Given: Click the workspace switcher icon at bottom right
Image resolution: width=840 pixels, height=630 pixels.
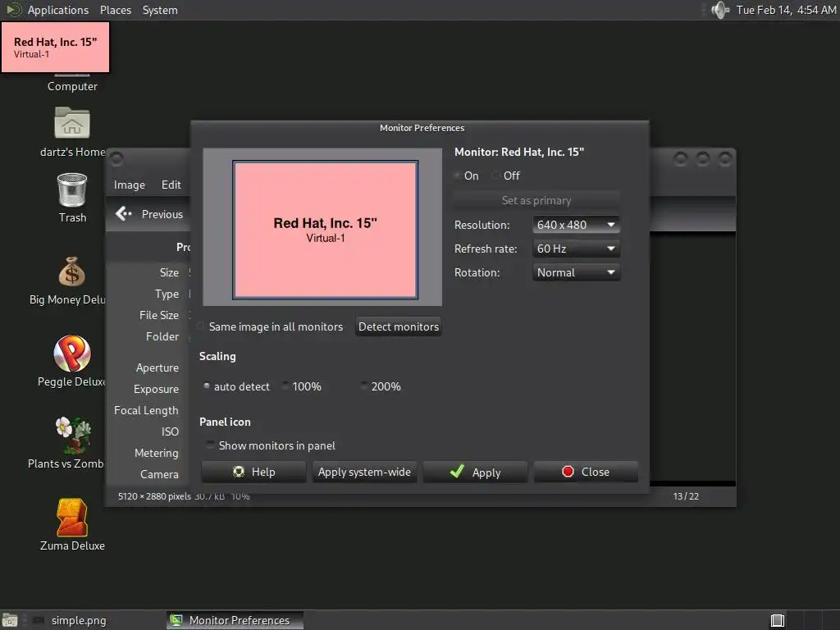Looking at the screenshot, I should click(778, 620).
